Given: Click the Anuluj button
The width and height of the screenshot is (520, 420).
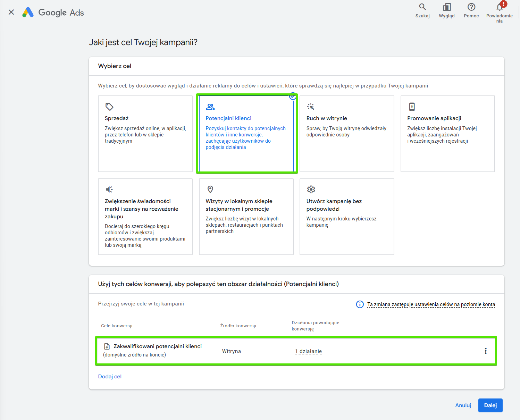Looking at the screenshot, I should click(x=463, y=405).
